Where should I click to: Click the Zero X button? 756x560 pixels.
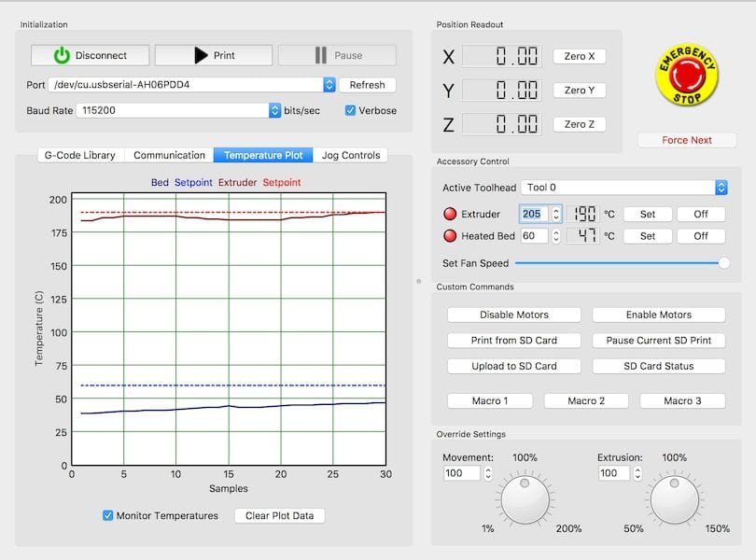pyautogui.click(x=579, y=56)
